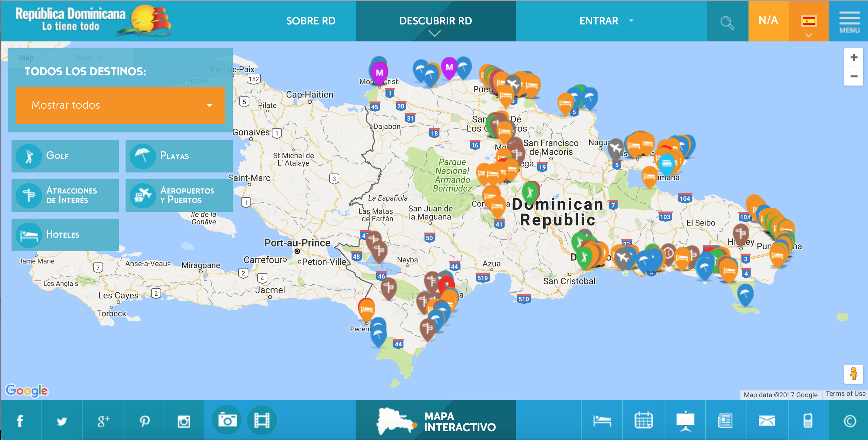
Task: Click the calendar events icon in footer
Action: pos(643,421)
